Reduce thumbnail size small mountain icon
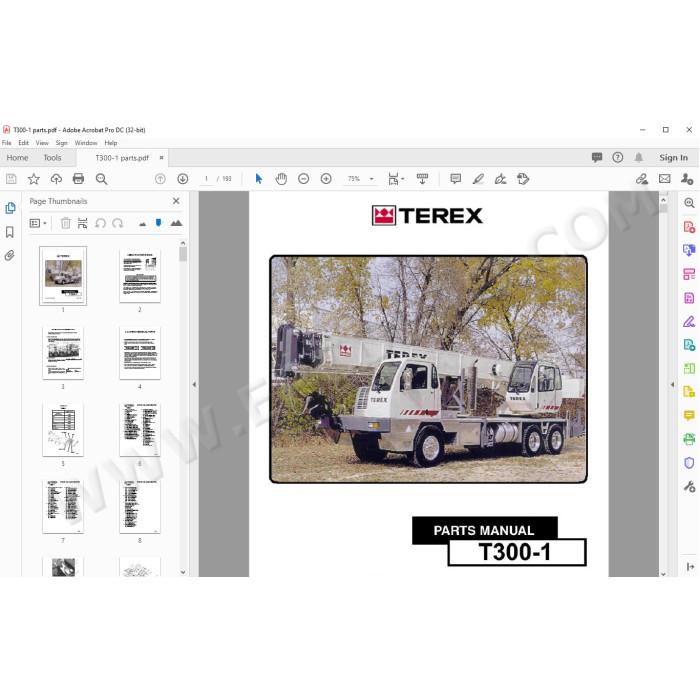This screenshot has height=700, width=700. coord(142,224)
